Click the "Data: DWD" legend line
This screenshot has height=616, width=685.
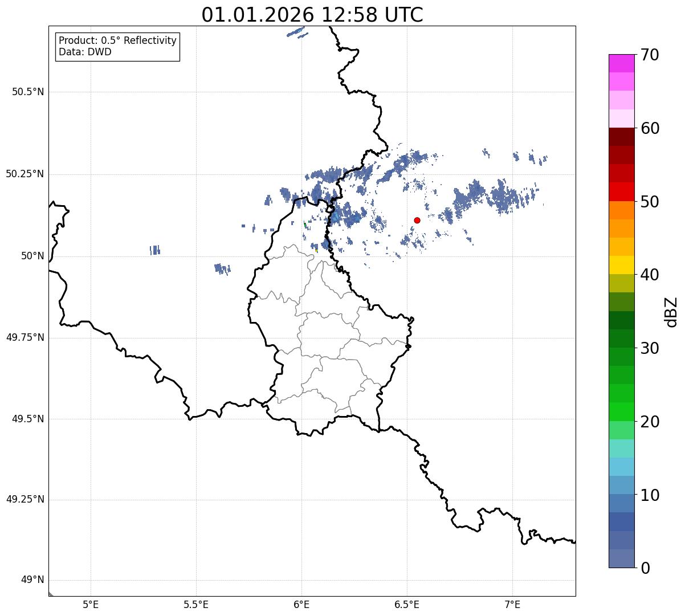(85, 52)
